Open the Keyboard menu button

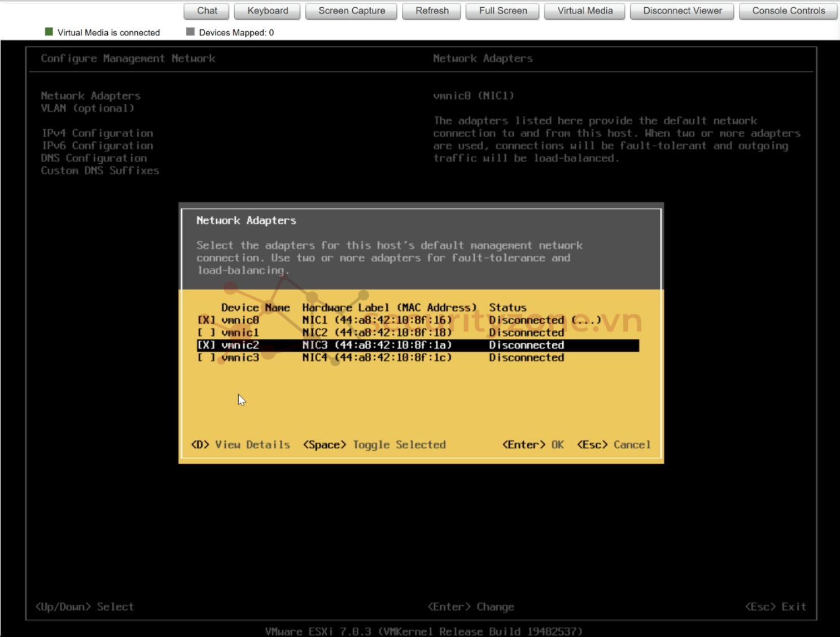[268, 11]
